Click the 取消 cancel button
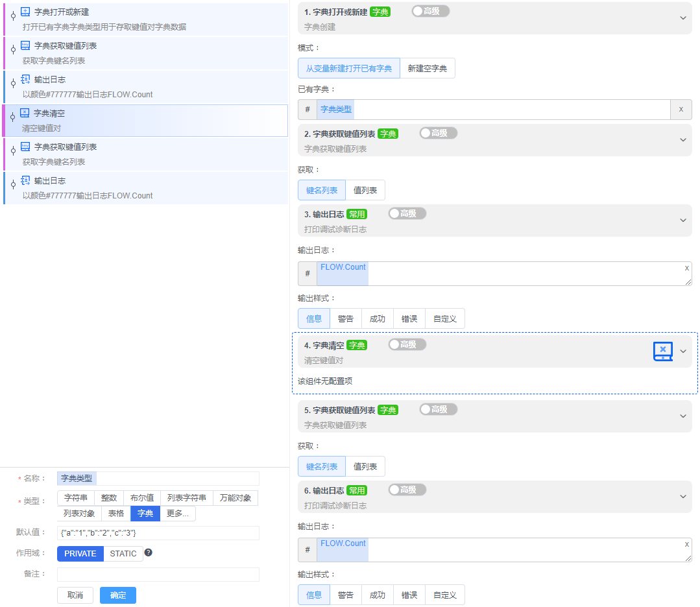The width and height of the screenshot is (700, 607). (x=75, y=595)
